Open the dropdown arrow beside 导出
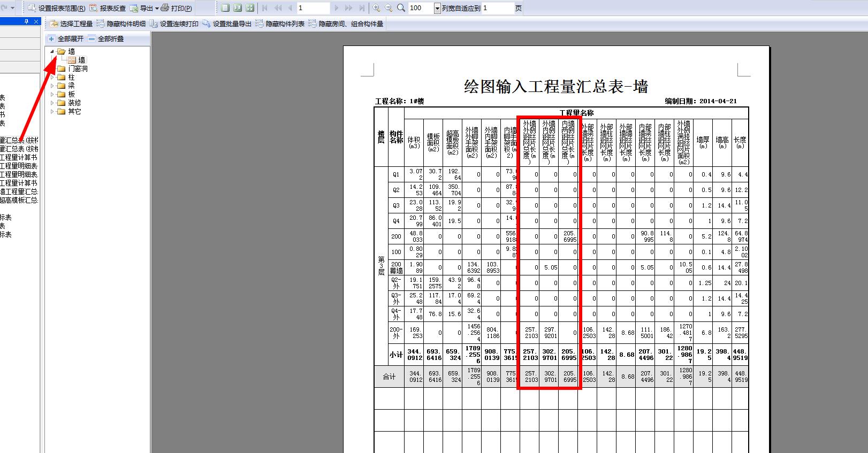This screenshot has height=453, width=868. [x=157, y=9]
